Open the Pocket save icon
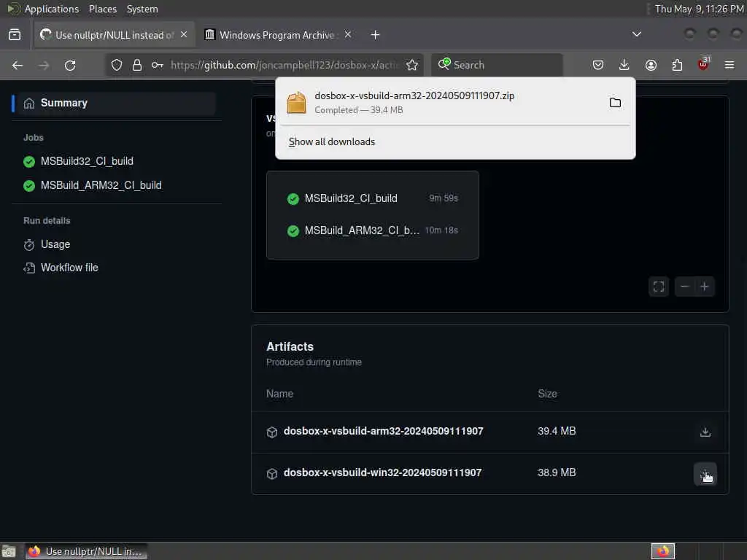The height and width of the screenshot is (560, 747). [x=598, y=65]
